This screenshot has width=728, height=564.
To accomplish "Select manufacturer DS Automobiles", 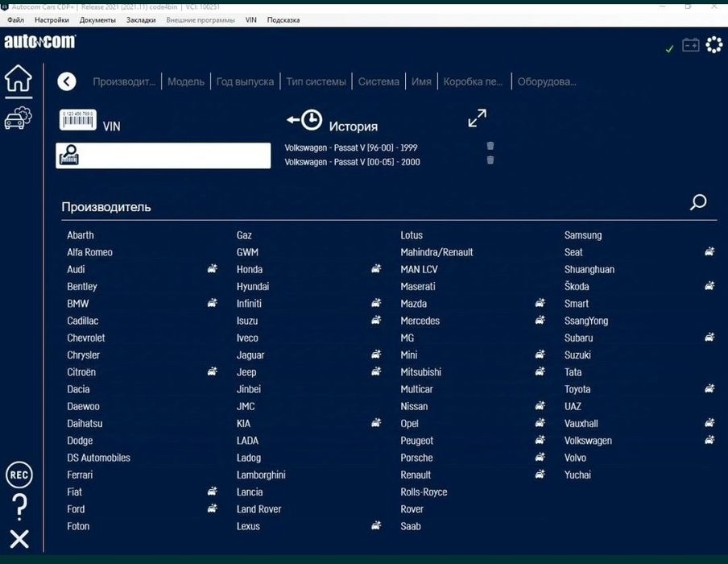I will click(x=98, y=458).
